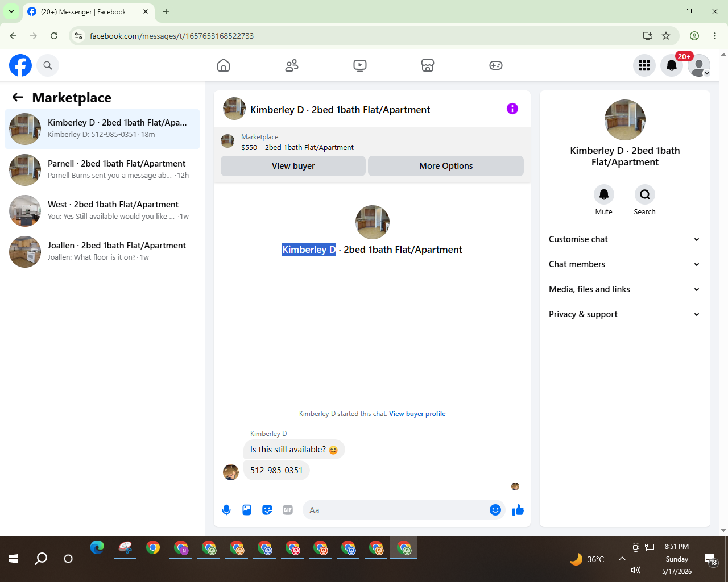Image resolution: width=728 pixels, height=582 pixels.
Task: Click the More Options button
Action: [x=446, y=166]
